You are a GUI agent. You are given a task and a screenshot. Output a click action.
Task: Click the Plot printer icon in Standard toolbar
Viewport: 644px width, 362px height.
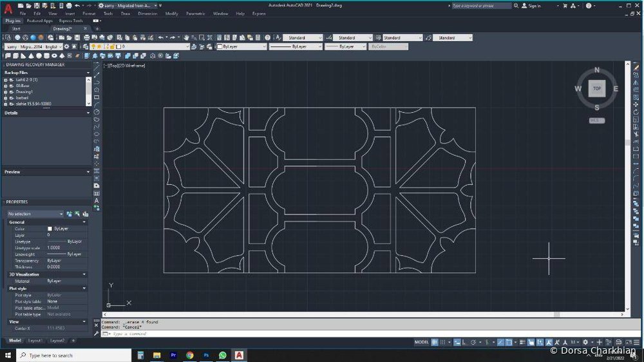pyautogui.click(x=87, y=37)
